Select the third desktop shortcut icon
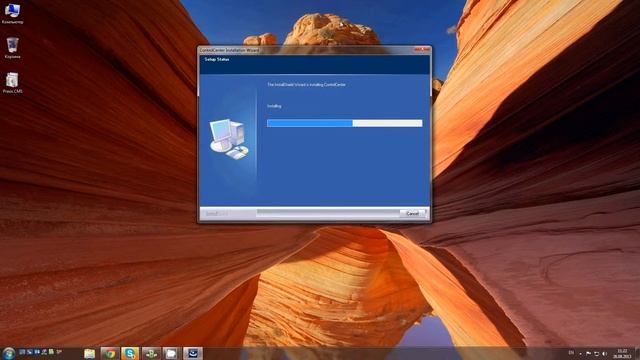 coord(12,83)
